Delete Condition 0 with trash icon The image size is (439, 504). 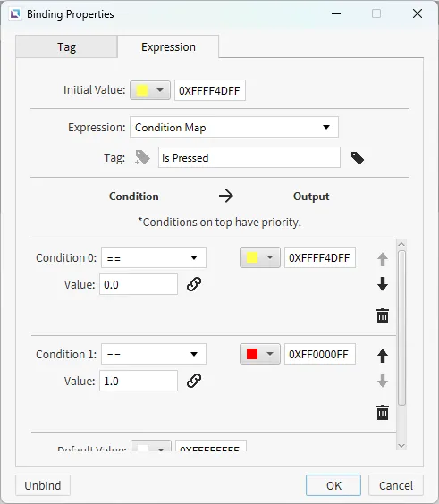click(383, 315)
